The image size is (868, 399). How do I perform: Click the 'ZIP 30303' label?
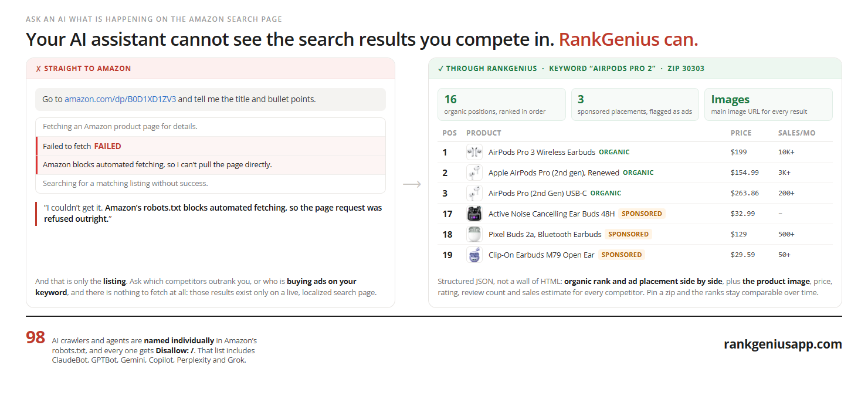(x=686, y=69)
